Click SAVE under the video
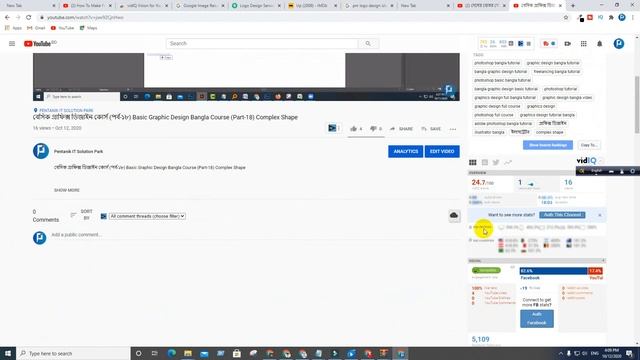The width and height of the screenshot is (640, 360). click(431, 129)
